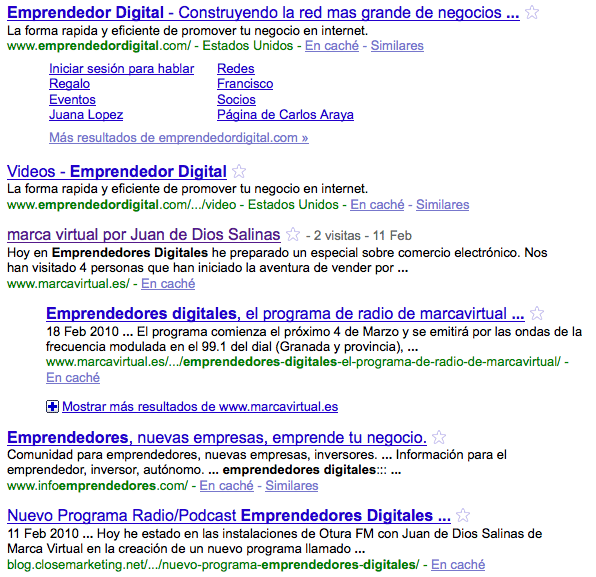Open Similares for emprendedordigital.com homepage

click(x=397, y=46)
